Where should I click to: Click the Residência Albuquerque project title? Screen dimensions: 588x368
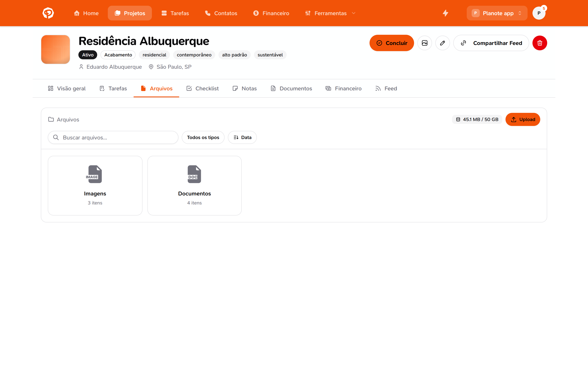[144, 41]
